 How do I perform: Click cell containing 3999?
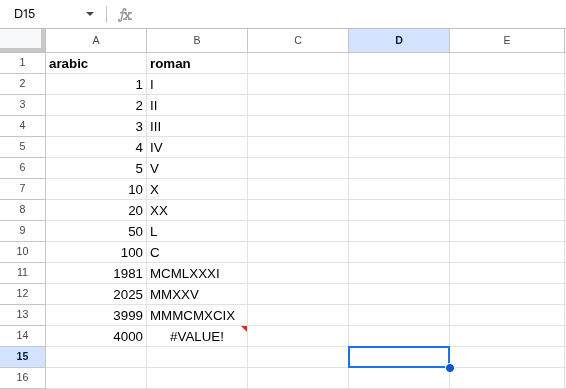[x=96, y=315]
